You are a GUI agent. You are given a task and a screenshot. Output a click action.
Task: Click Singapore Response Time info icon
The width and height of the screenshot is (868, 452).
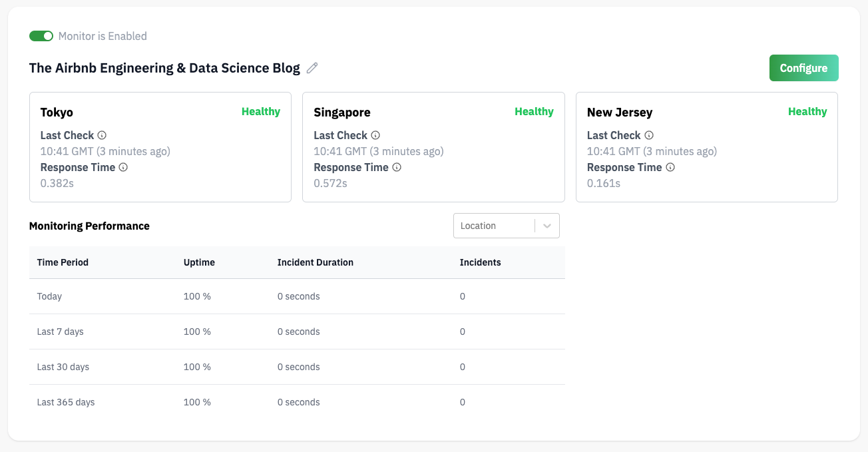397,167
